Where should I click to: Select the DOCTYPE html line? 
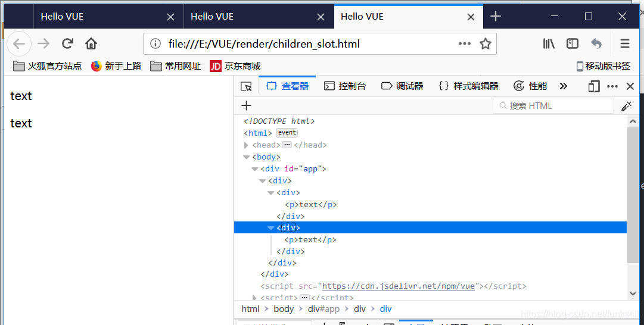[279, 121]
